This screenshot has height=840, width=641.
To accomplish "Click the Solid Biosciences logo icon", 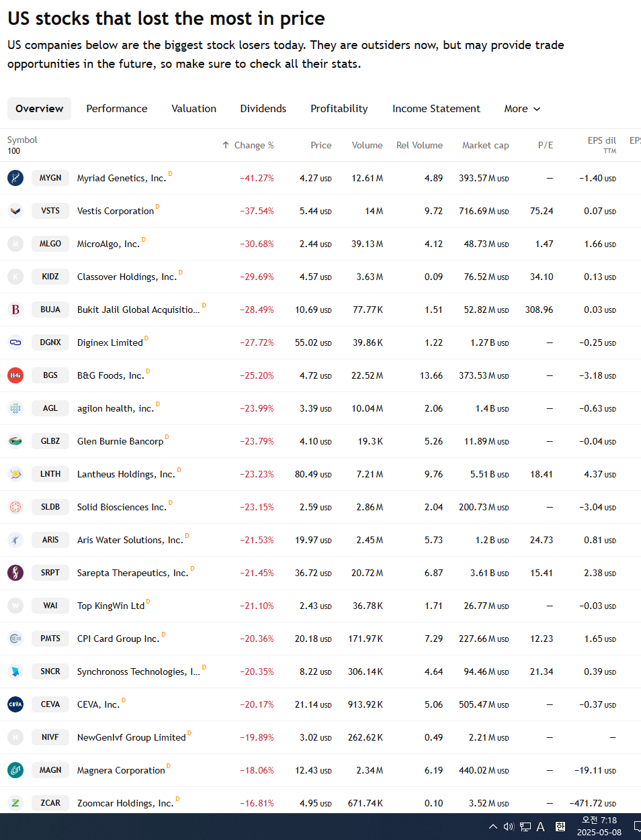I will point(15,507).
